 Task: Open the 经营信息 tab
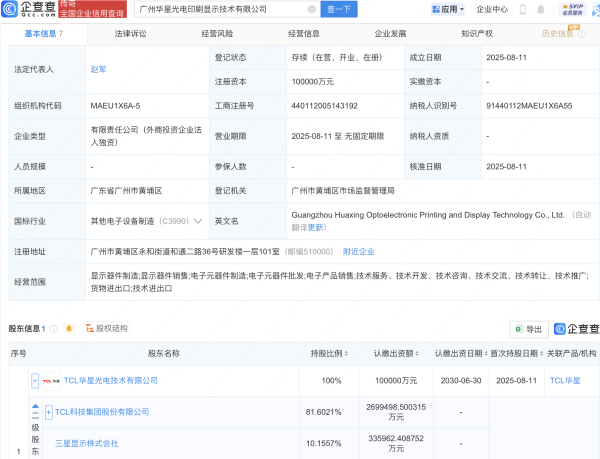(x=304, y=34)
